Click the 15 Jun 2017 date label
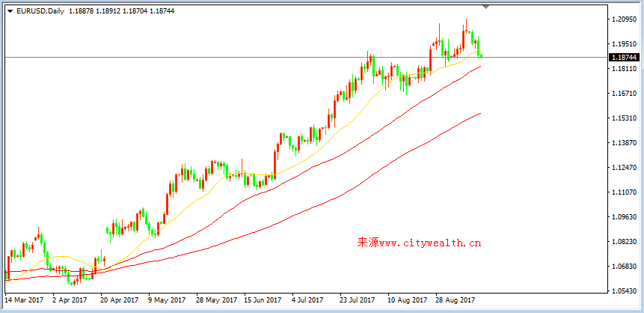The height and width of the screenshot is (313, 644). pyautogui.click(x=263, y=300)
